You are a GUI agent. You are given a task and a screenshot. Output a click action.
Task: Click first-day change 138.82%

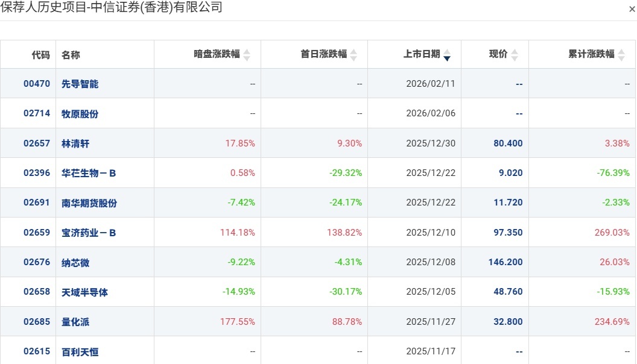344,233
